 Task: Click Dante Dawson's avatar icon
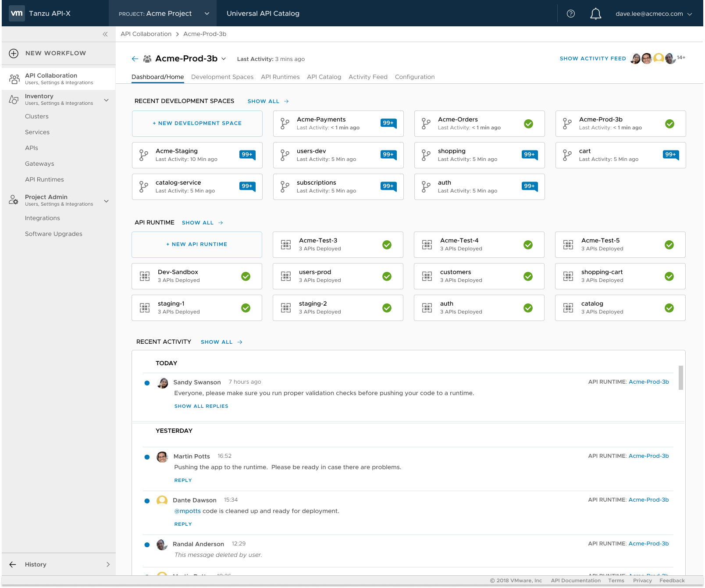coord(162,501)
